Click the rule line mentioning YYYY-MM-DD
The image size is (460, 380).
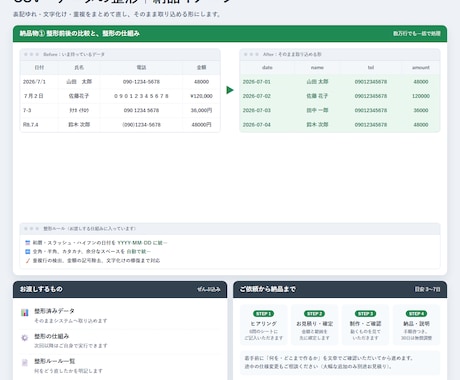pyautogui.click(x=100, y=243)
